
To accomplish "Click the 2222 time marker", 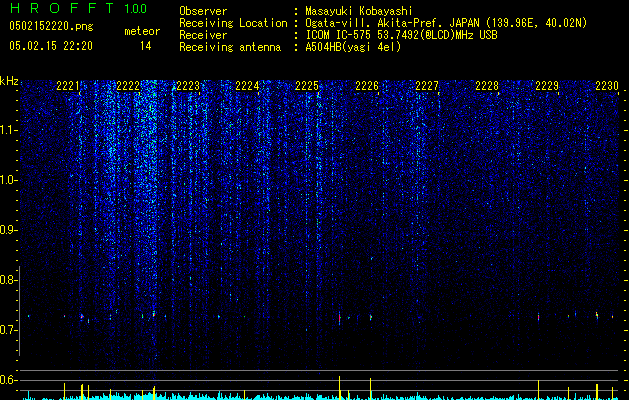I will click(128, 86).
